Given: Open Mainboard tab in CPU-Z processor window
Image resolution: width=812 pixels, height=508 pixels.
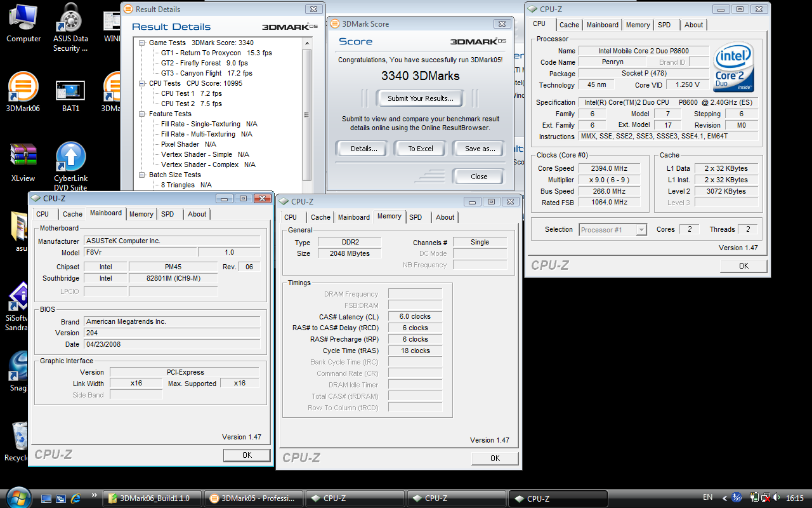Looking at the screenshot, I should tap(602, 25).
